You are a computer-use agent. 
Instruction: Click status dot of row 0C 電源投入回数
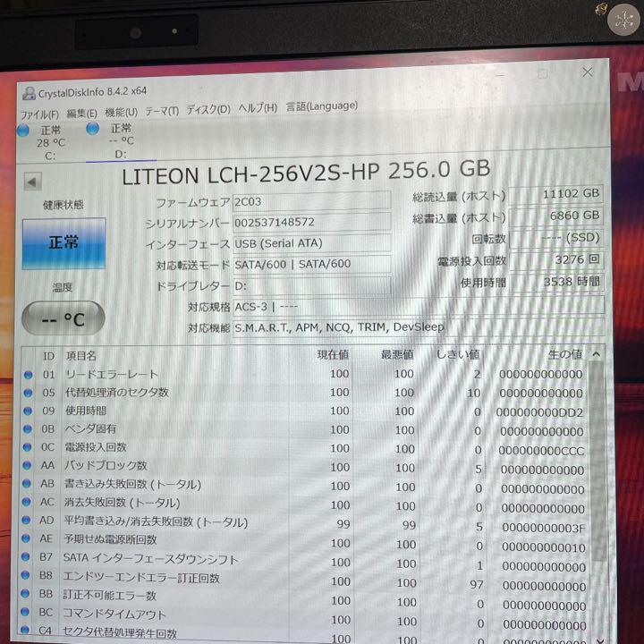(27, 447)
